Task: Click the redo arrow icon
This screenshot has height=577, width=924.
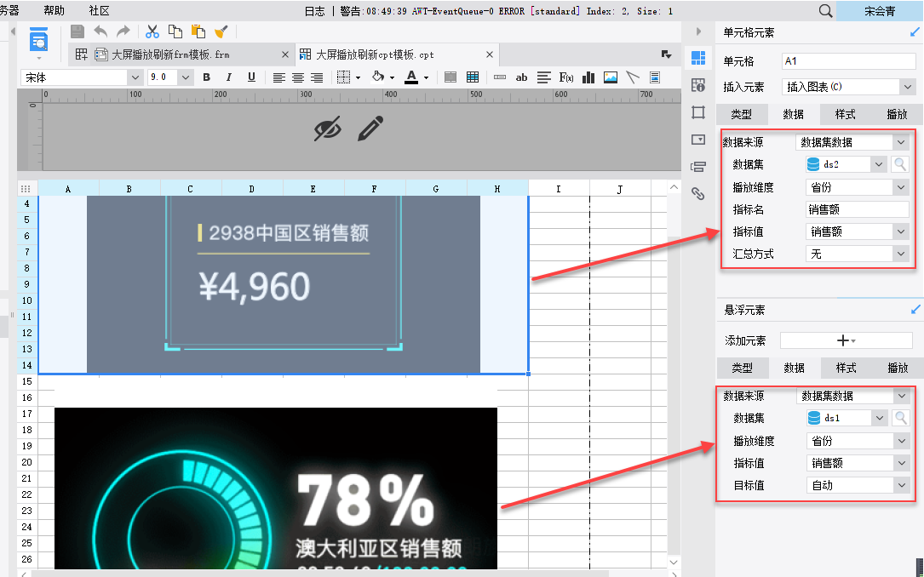Action: 123,31
